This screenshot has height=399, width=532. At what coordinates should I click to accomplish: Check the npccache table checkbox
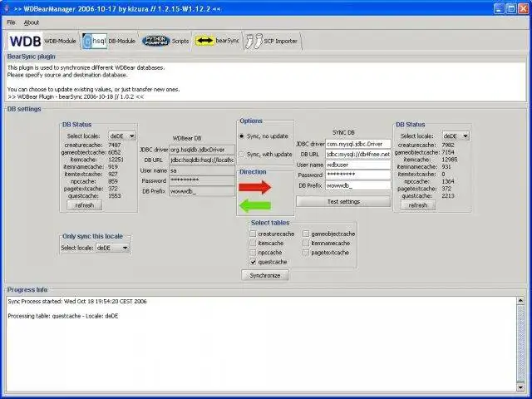pyautogui.click(x=253, y=253)
